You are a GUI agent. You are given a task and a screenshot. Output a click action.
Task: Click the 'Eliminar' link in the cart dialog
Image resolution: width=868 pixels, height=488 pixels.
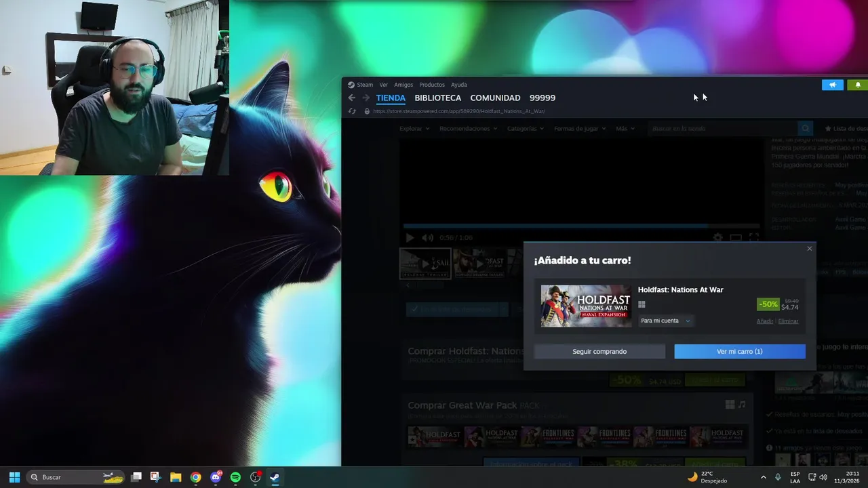coord(788,321)
